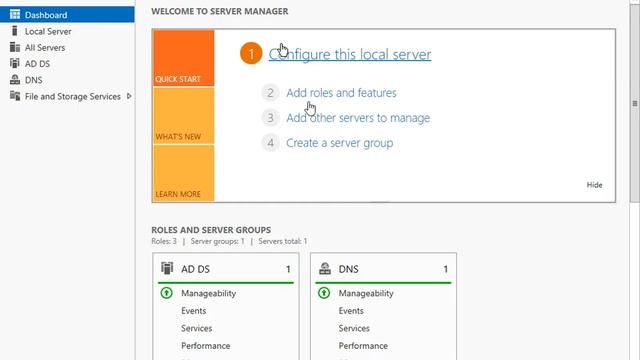Open Configure this local server link
The height and width of the screenshot is (360, 640).
(x=350, y=54)
